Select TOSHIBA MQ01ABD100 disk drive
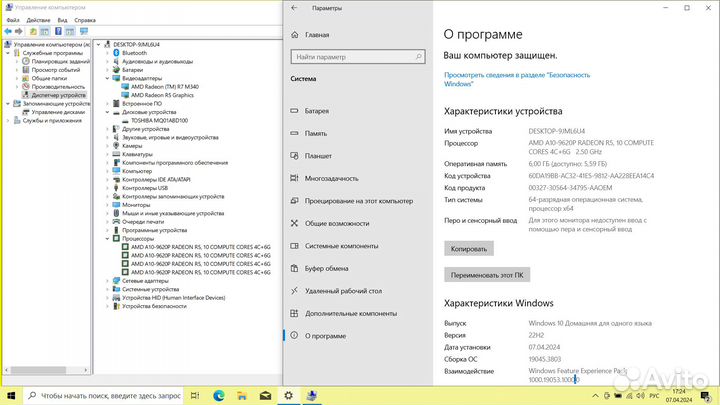This screenshot has height=405, width=720. click(x=159, y=120)
